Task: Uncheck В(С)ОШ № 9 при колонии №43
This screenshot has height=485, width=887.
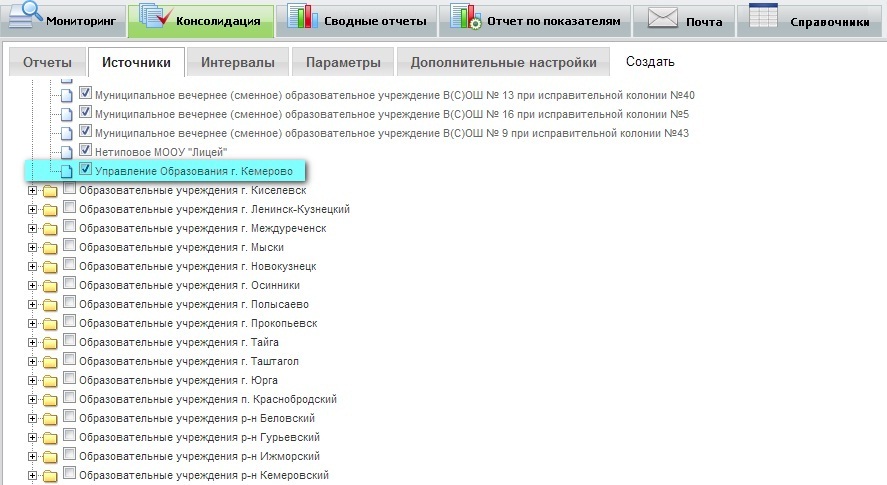Action: pyautogui.click(x=85, y=131)
